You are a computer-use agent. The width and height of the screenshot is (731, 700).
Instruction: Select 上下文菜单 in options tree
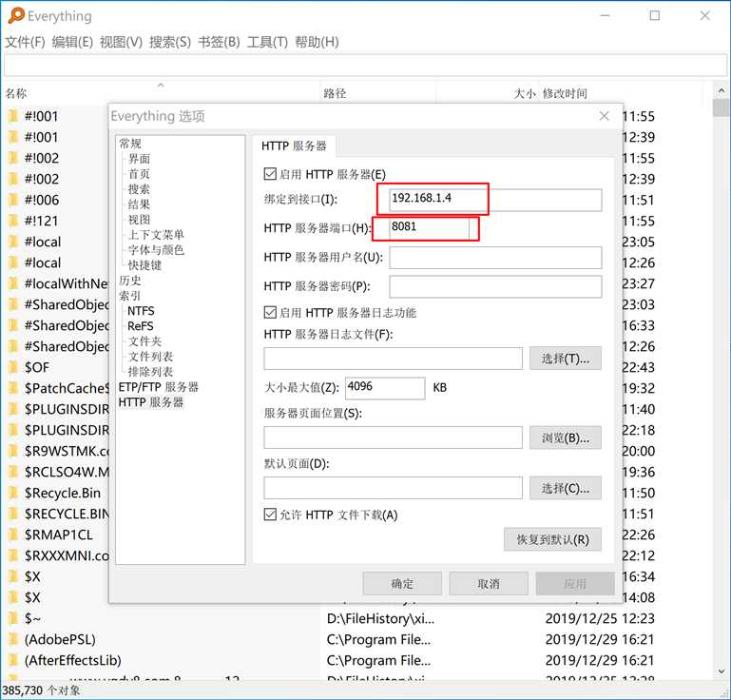[156, 235]
